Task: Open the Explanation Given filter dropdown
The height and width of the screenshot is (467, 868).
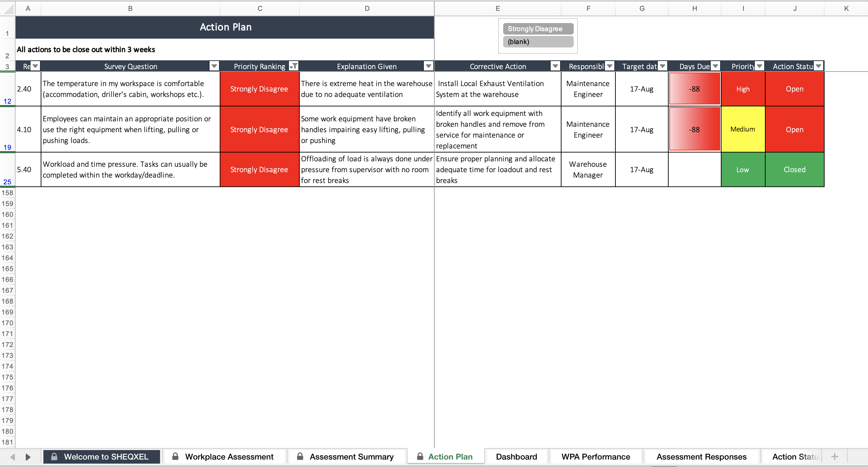Action: pos(429,66)
